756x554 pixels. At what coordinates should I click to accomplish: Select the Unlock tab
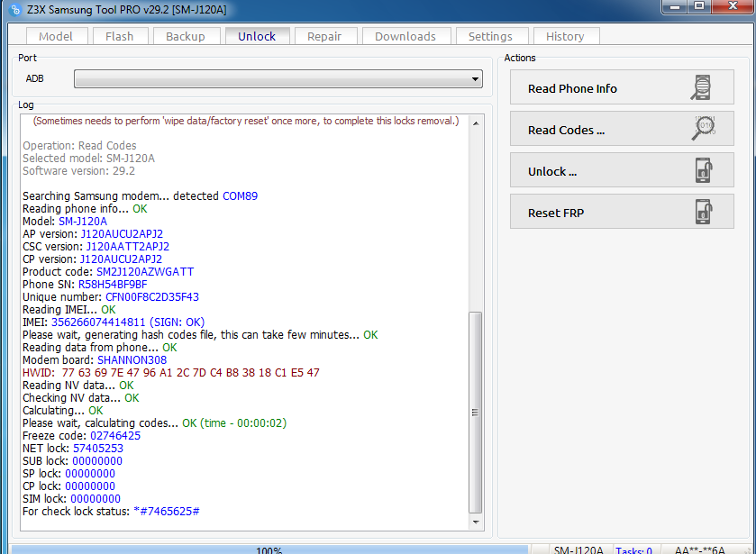(x=257, y=36)
